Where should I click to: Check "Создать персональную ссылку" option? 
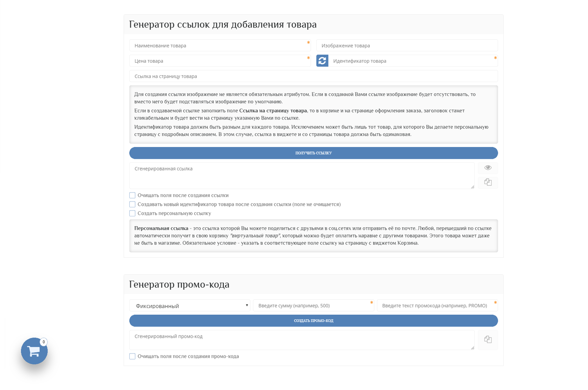[x=132, y=213]
